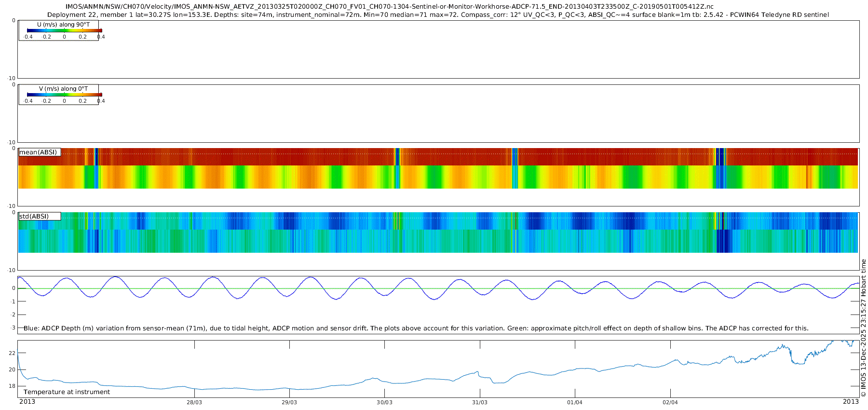The width and height of the screenshot is (868, 410).
Task: Click the -3 tick on depth variation axis
Action: tap(12, 328)
